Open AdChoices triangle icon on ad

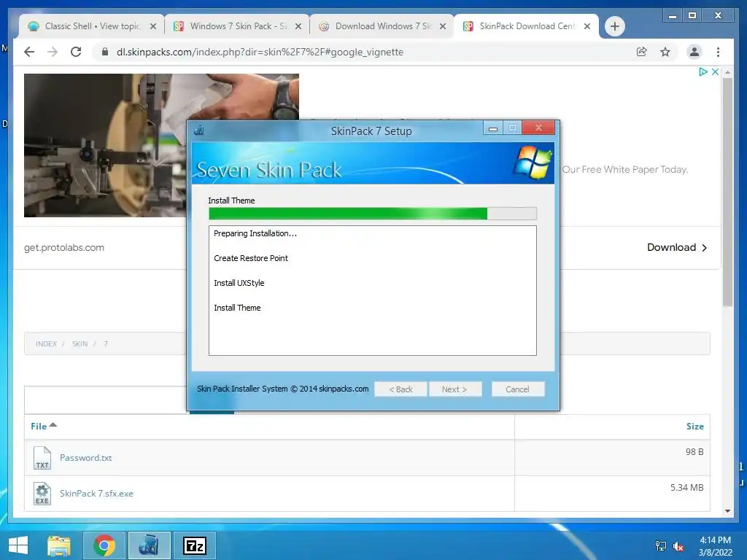pos(703,72)
